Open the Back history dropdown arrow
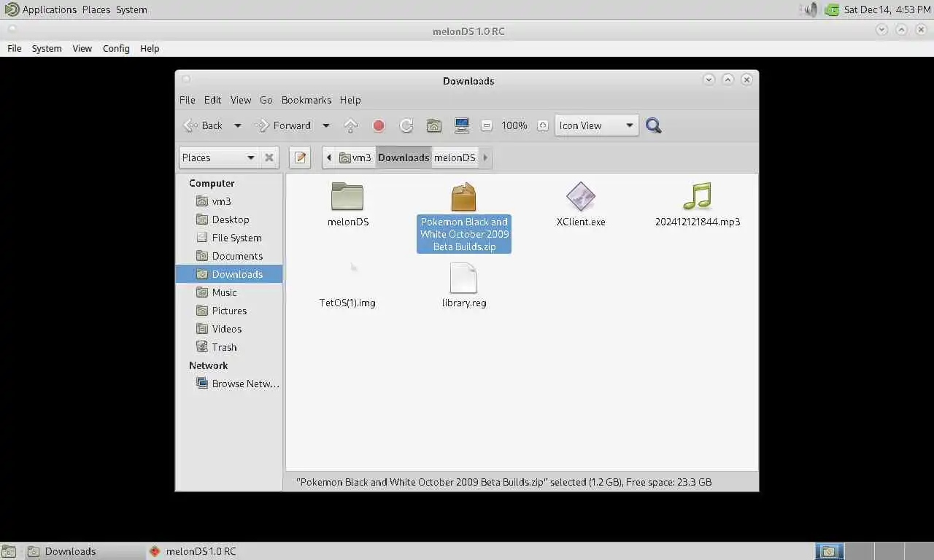The width and height of the screenshot is (934, 560). pos(237,125)
